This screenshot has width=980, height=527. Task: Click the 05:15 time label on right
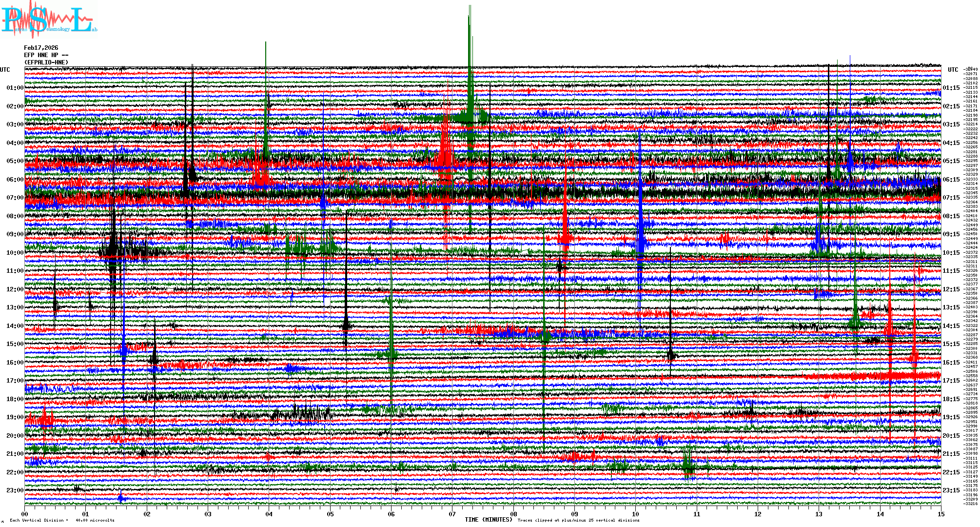[x=951, y=161]
